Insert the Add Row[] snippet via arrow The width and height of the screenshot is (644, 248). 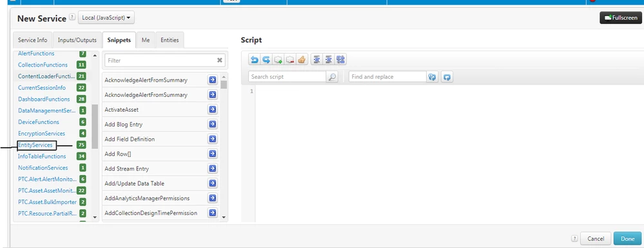(212, 154)
